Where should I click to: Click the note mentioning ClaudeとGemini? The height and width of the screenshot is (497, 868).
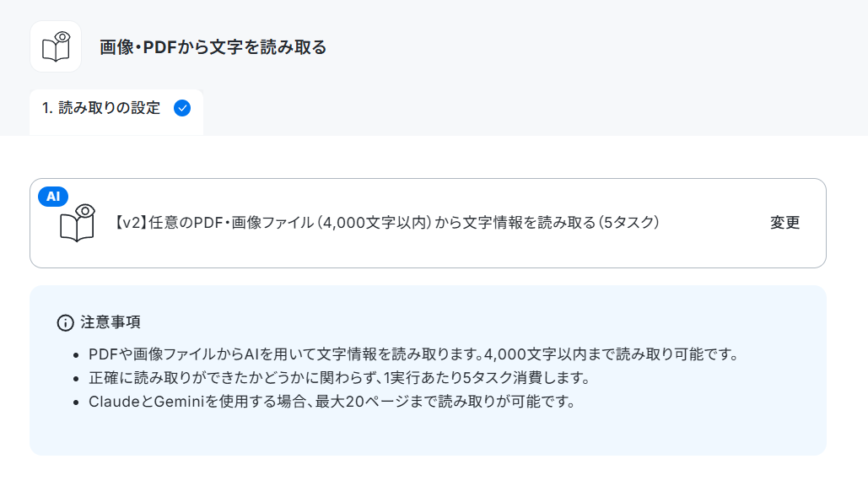tap(332, 402)
